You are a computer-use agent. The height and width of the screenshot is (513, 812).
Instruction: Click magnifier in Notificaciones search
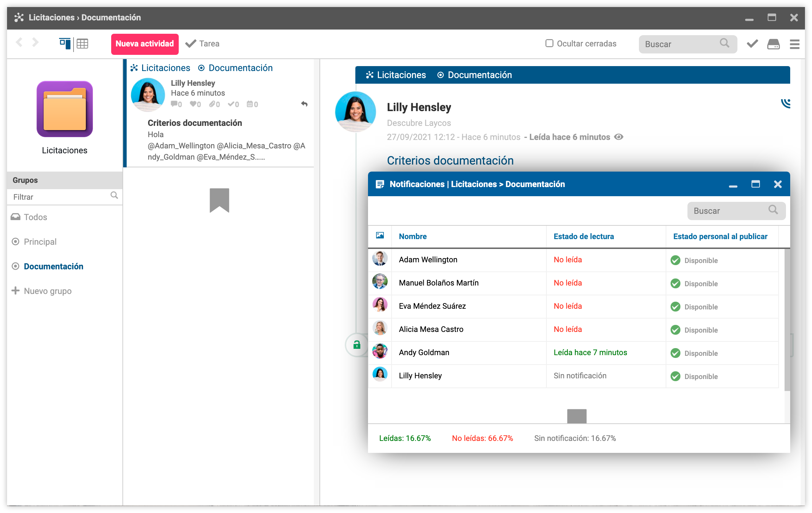773,210
